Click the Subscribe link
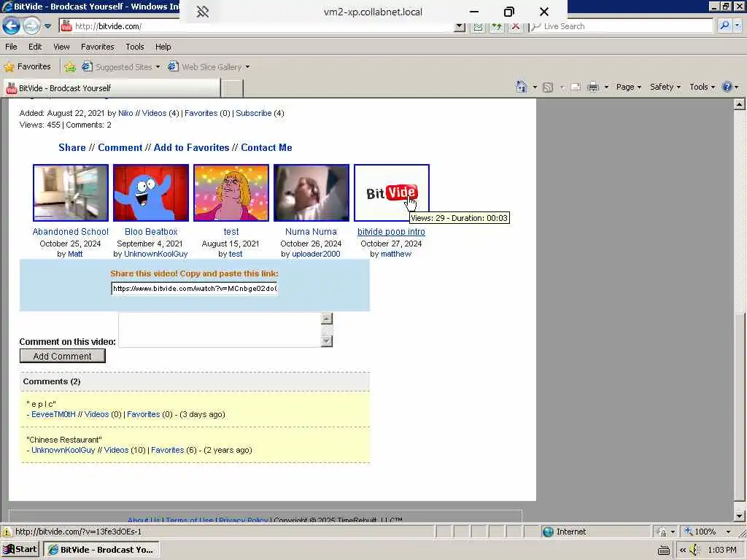 tap(253, 113)
